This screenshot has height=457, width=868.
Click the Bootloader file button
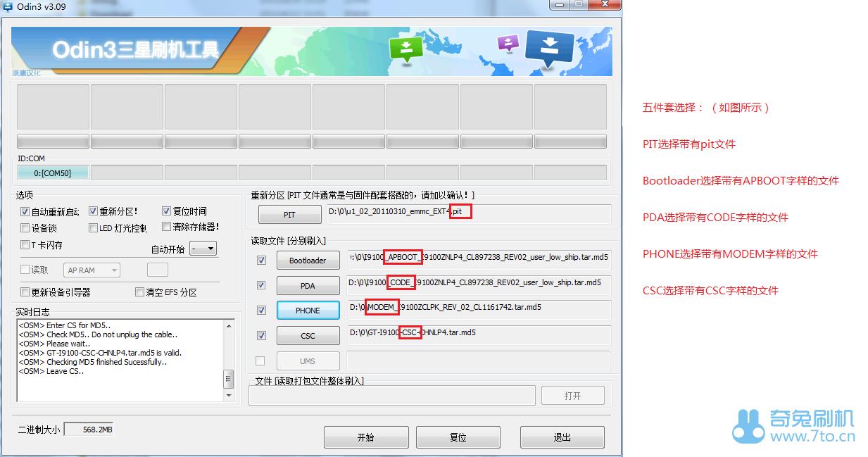308,261
